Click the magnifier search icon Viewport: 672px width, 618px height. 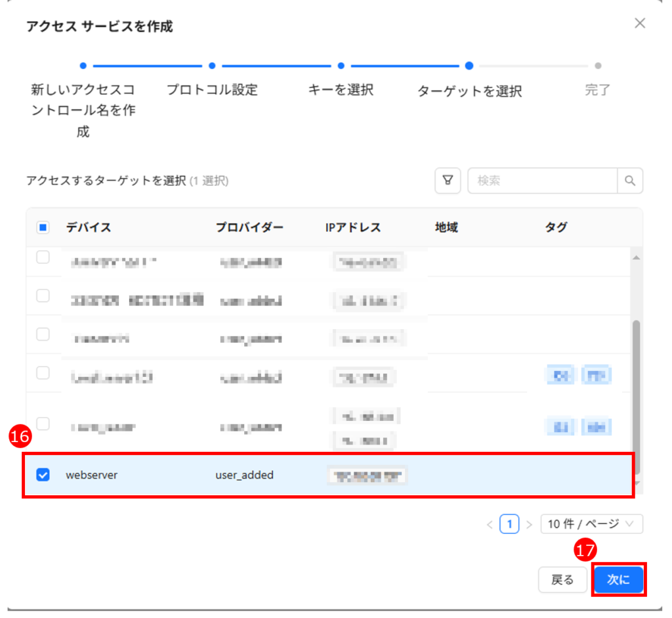[x=630, y=181]
